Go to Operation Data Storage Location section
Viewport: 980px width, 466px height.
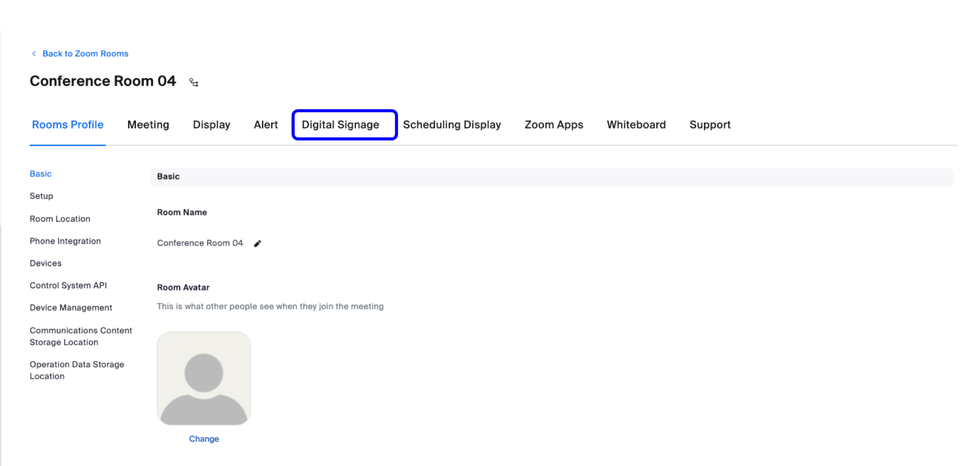(77, 370)
